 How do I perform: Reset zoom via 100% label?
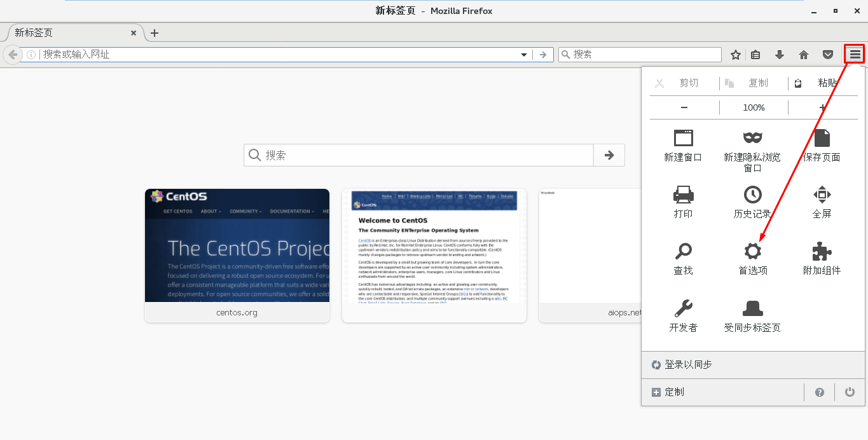coord(754,107)
